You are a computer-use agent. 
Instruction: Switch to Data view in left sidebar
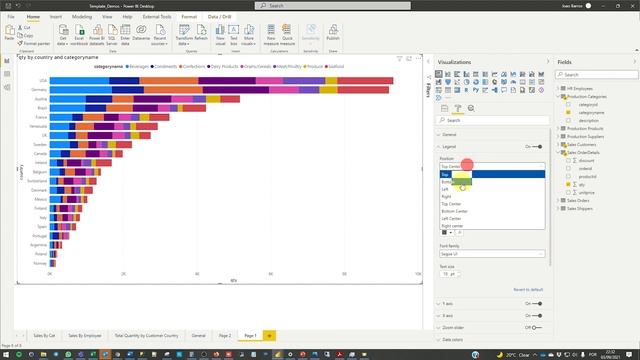[x=7, y=74]
